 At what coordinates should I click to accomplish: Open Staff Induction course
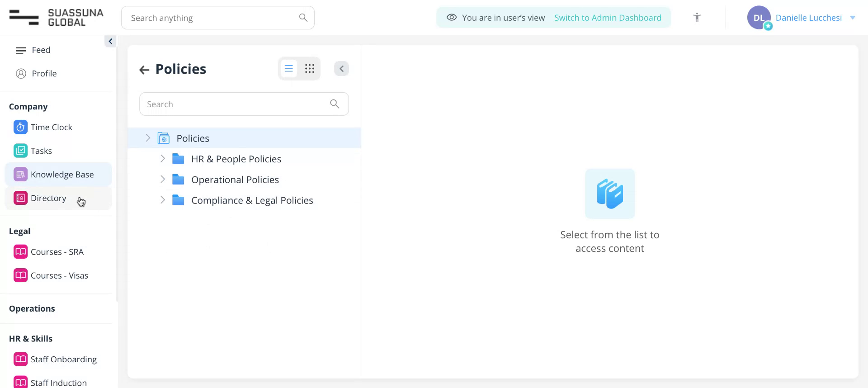58,383
